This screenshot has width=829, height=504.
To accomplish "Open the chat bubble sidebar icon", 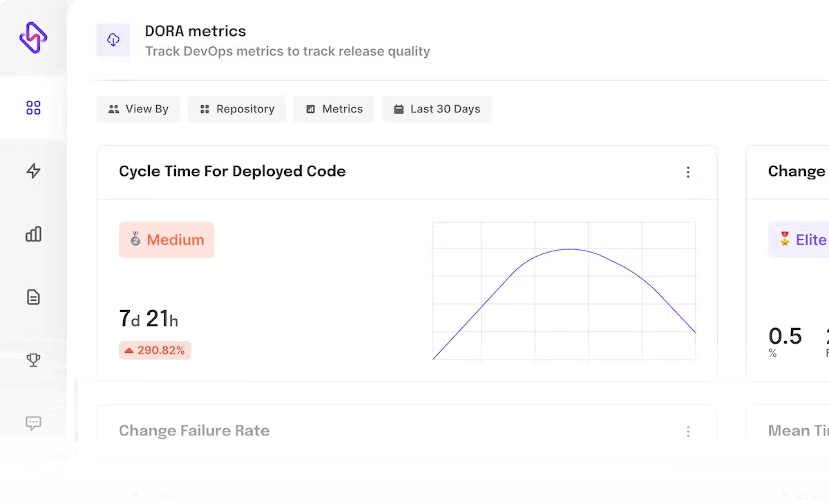I will (x=33, y=423).
